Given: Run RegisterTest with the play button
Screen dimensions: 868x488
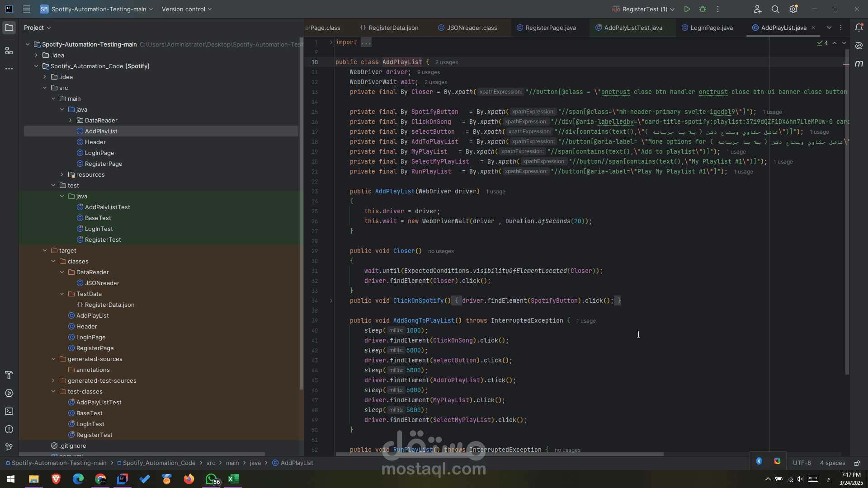Looking at the screenshot, I should coord(687,9).
